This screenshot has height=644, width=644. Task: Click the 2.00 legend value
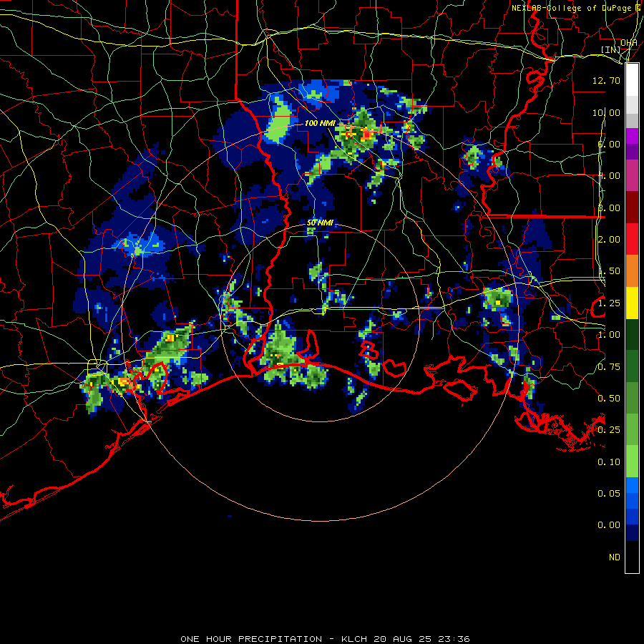click(x=609, y=240)
